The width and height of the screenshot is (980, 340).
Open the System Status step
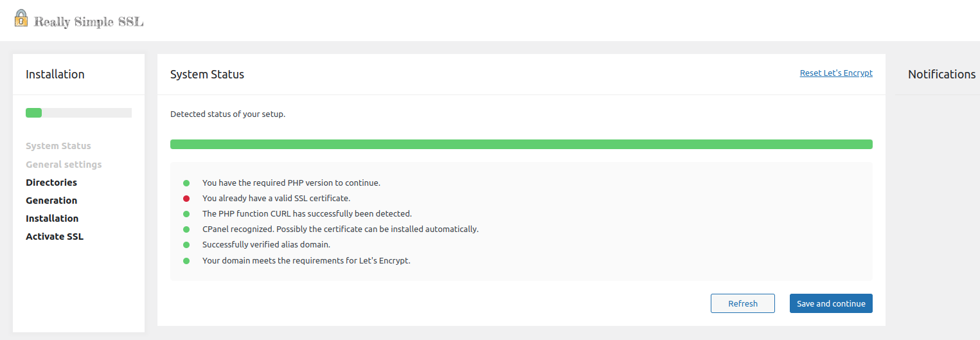tap(58, 146)
